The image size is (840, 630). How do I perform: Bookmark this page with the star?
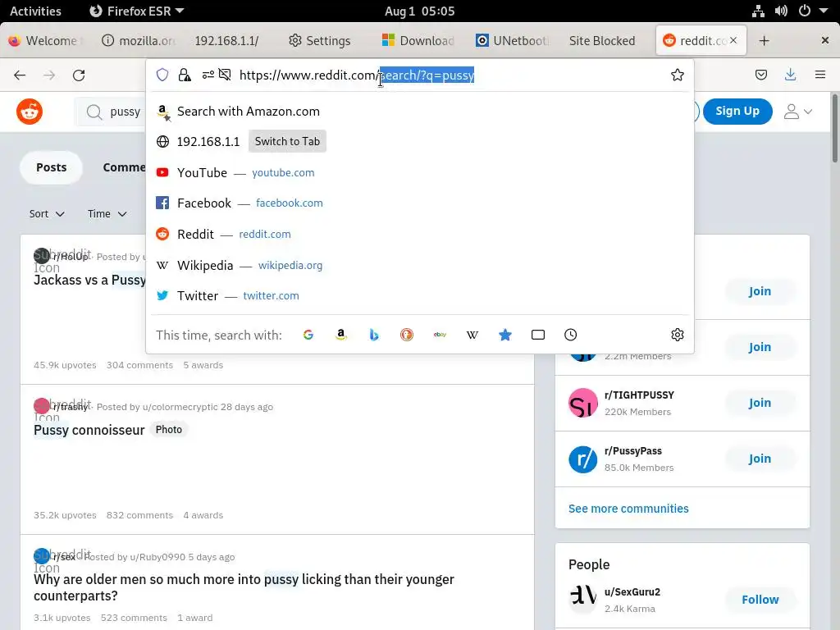(677, 75)
